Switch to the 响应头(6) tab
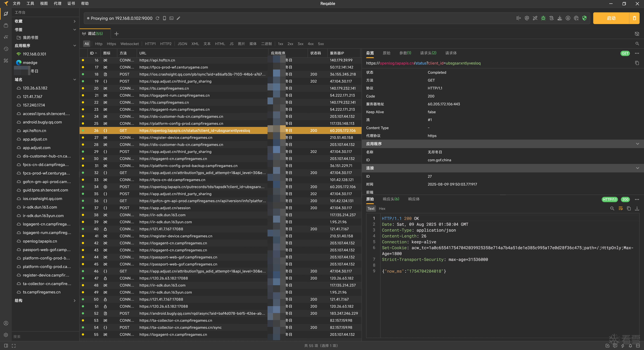Viewport: 644px width, 350px height. (x=391, y=199)
